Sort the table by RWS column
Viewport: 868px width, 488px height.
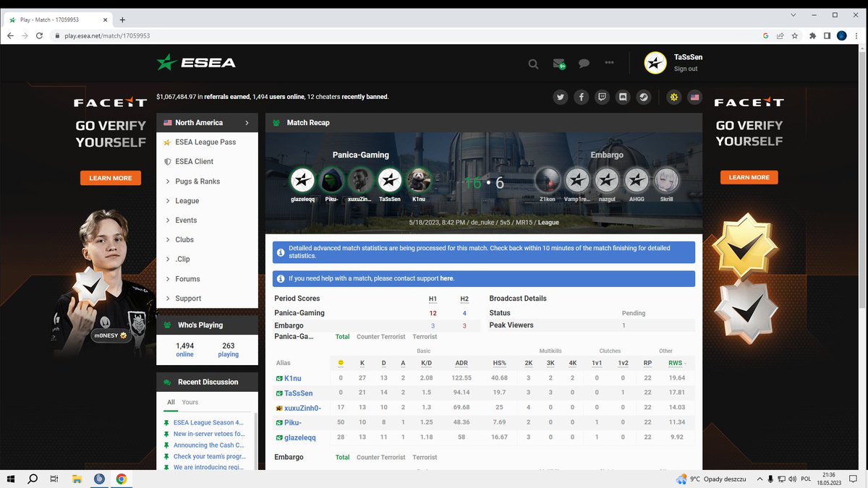677,363
